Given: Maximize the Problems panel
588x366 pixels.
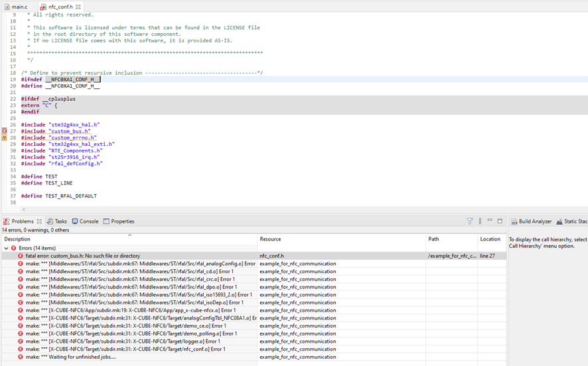Looking at the screenshot, I should pos(500,221).
